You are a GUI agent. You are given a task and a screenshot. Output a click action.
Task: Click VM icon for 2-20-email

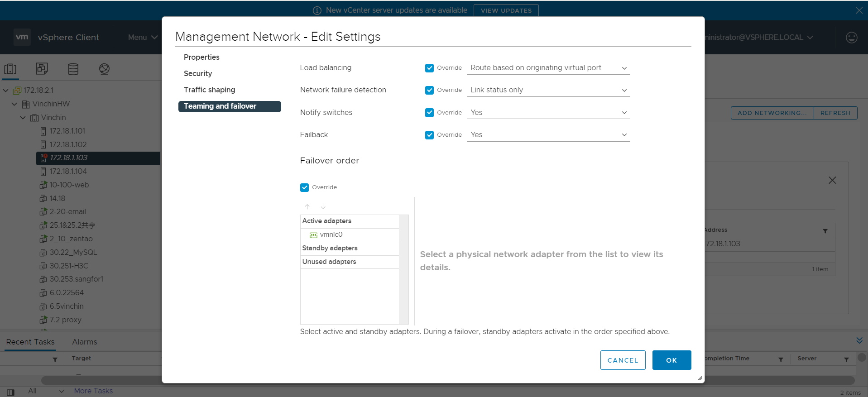click(43, 211)
